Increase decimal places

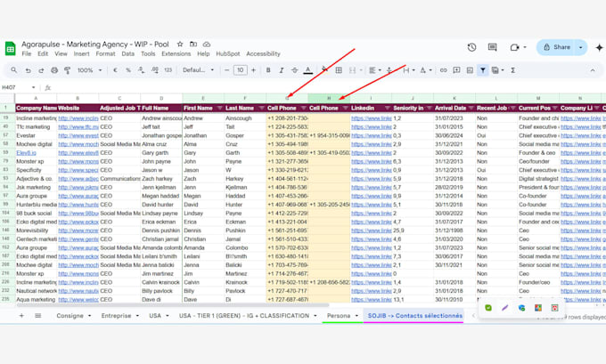tap(154, 70)
